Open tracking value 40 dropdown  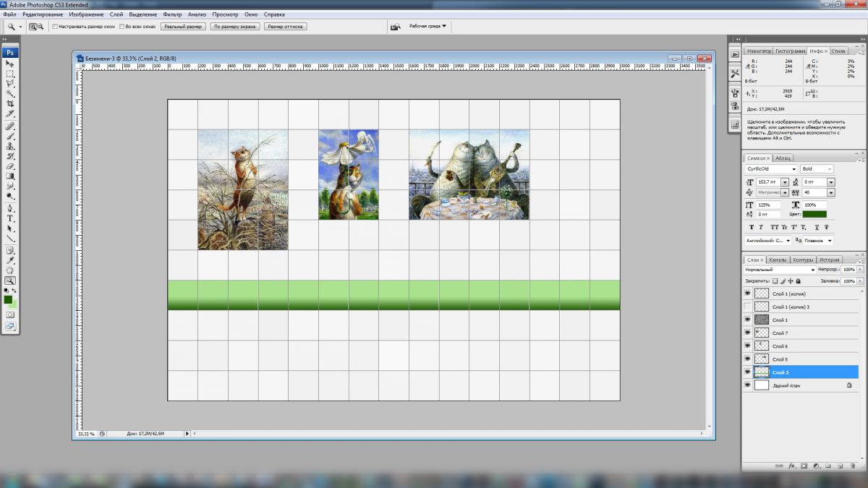coord(831,192)
